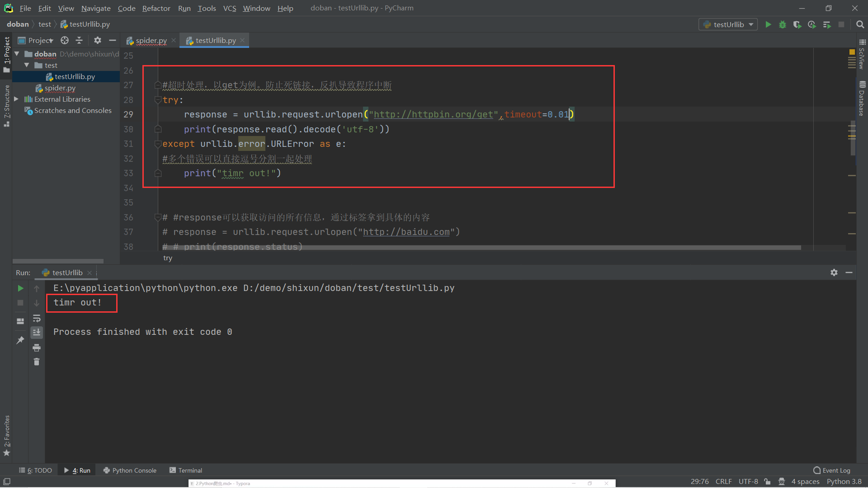Click the Debug bug icon
The height and width of the screenshot is (488, 868).
(x=783, y=24)
